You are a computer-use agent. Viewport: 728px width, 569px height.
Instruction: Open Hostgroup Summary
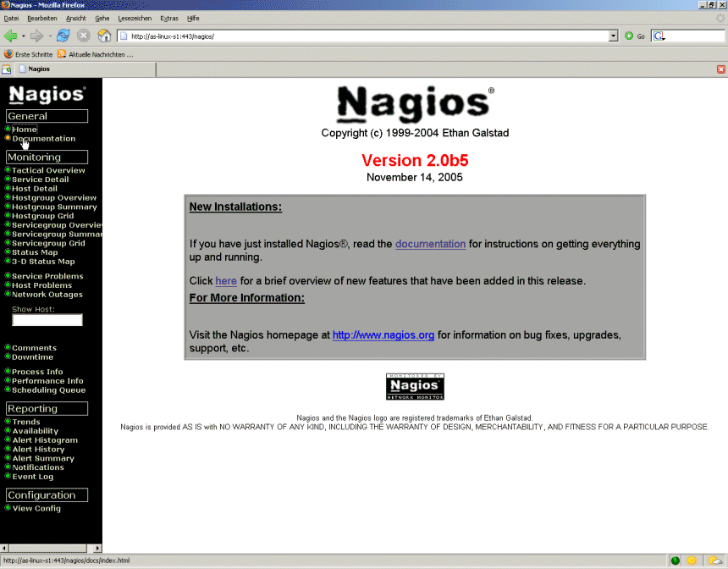pyautogui.click(x=54, y=207)
